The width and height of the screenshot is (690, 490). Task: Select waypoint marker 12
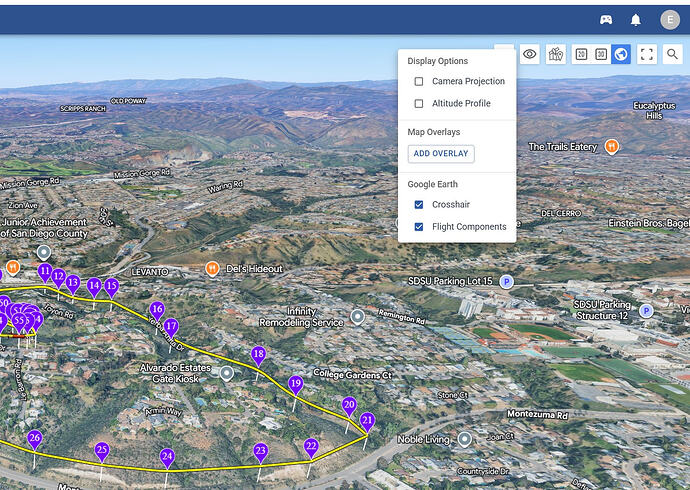(x=59, y=278)
